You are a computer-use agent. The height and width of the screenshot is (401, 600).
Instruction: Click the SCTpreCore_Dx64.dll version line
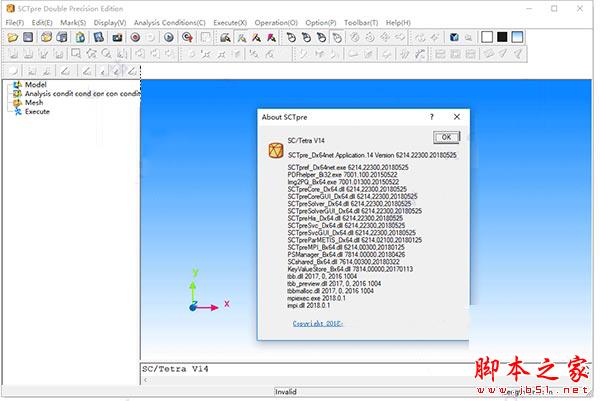coord(347,189)
